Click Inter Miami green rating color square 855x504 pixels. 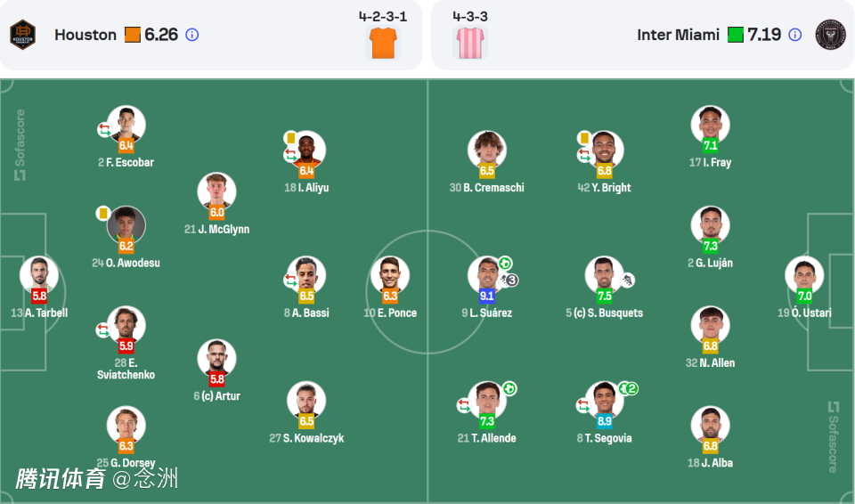736,35
